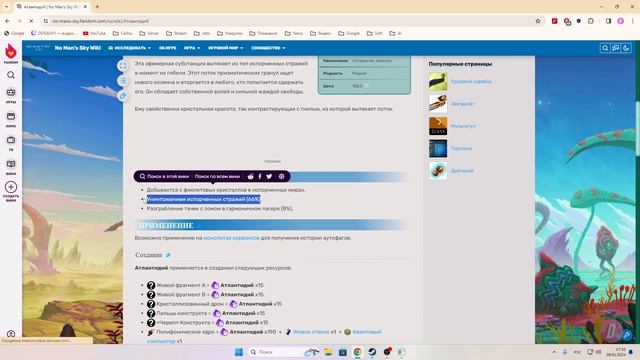
Task: Open Квантовый link
Action: tap(367, 332)
